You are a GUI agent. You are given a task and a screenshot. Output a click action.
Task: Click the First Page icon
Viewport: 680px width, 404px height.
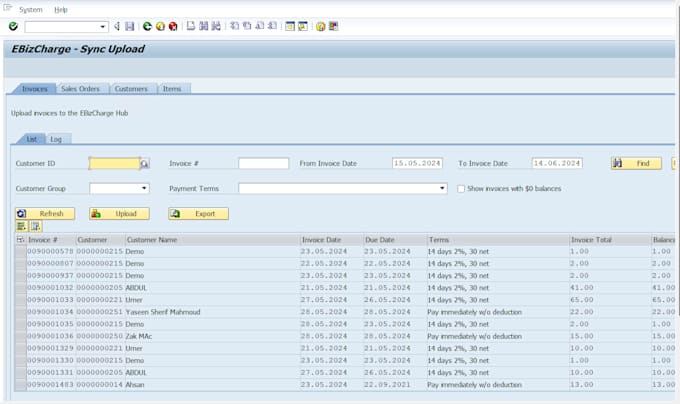[x=235, y=26]
